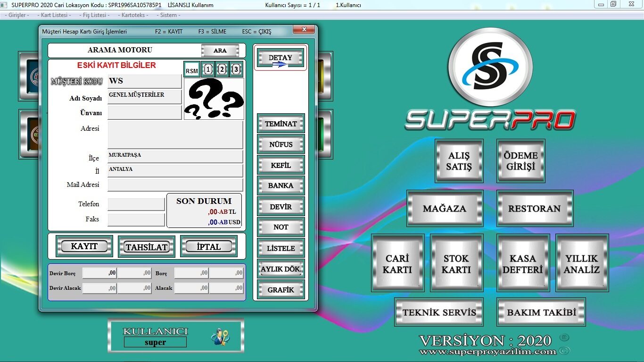
Task: Select picture slot 3 button
Action: tap(236, 70)
